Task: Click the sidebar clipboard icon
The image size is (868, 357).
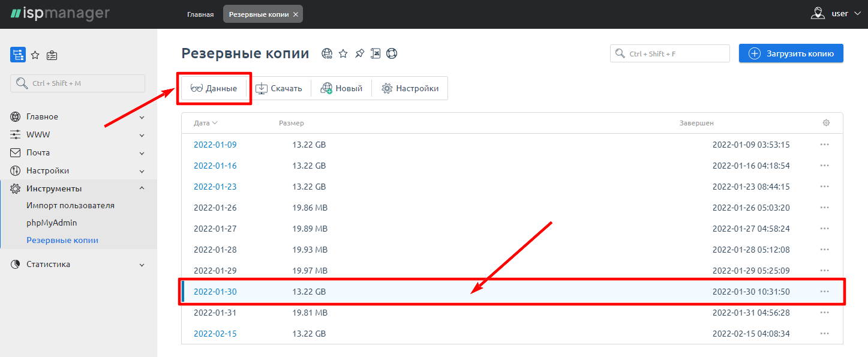Action: tap(52, 55)
